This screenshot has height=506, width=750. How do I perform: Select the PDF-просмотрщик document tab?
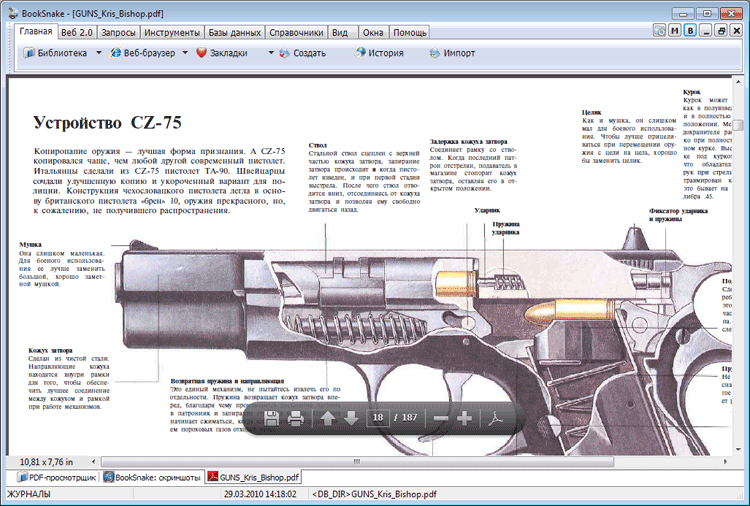tap(56, 477)
